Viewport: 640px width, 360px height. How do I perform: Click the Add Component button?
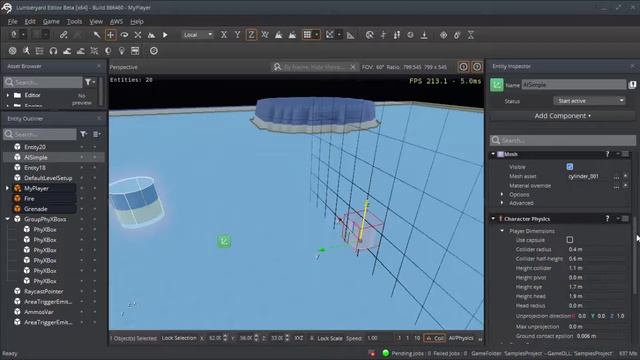point(562,116)
